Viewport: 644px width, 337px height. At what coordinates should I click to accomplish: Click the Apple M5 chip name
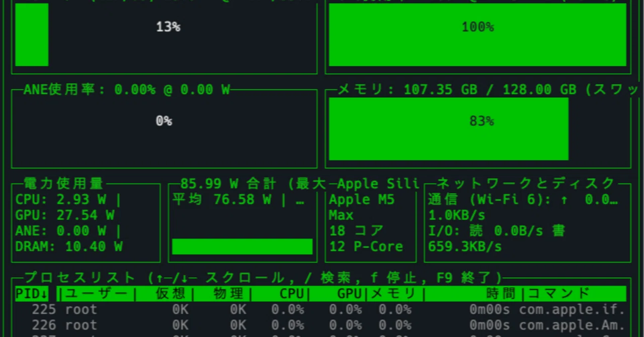click(x=362, y=200)
